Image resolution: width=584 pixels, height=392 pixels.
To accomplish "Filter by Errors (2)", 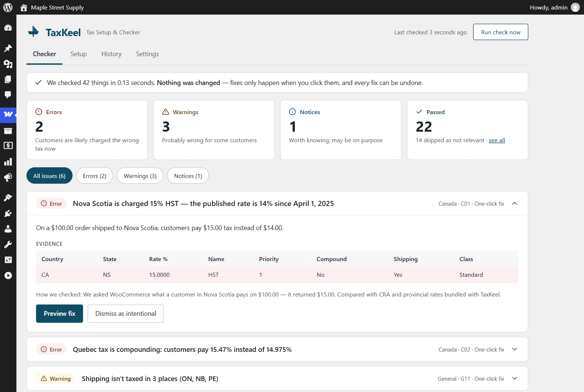I will point(95,176).
